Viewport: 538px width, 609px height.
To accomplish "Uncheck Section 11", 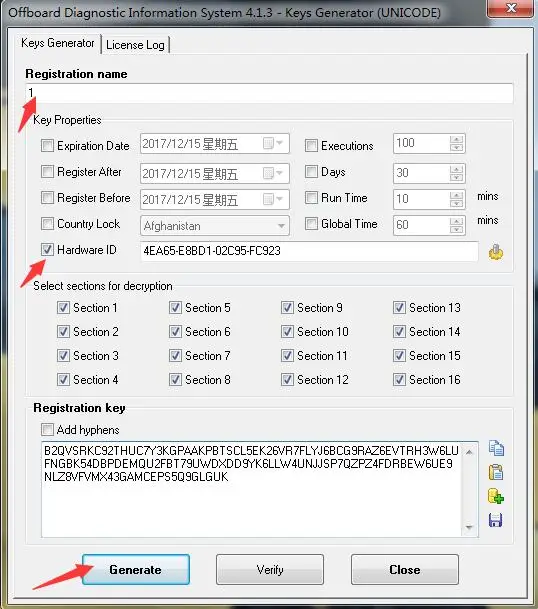I will pyautogui.click(x=287, y=355).
